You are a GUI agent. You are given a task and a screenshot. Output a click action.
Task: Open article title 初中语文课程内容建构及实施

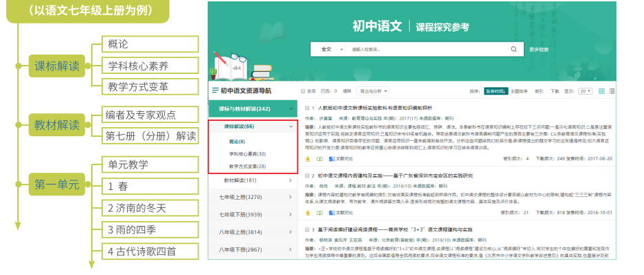point(351,176)
